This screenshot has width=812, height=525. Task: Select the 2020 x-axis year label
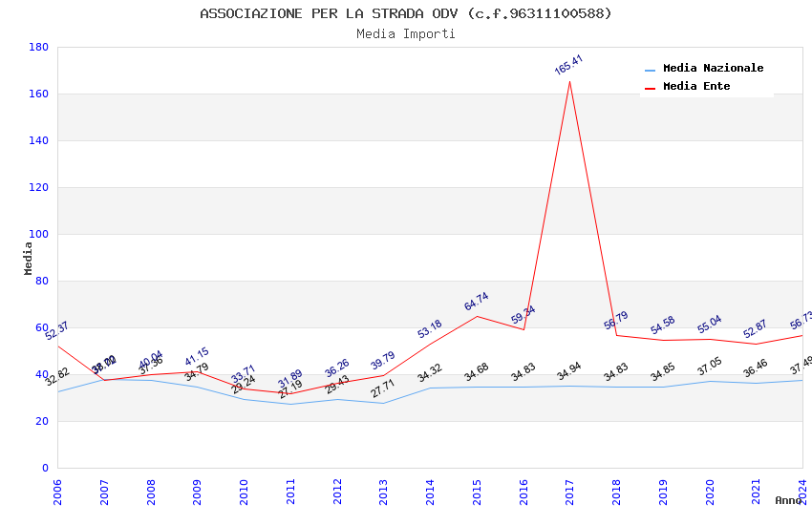710,493
